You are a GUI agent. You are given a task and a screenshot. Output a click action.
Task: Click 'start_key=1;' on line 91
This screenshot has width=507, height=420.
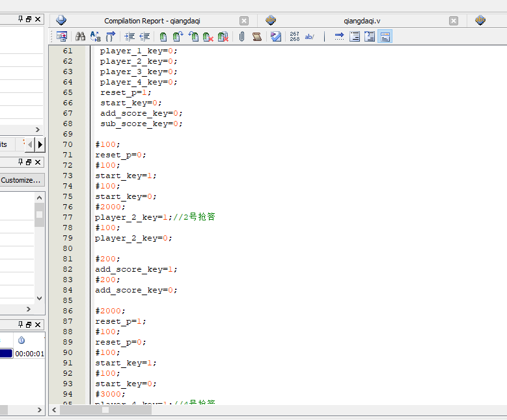click(126, 363)
